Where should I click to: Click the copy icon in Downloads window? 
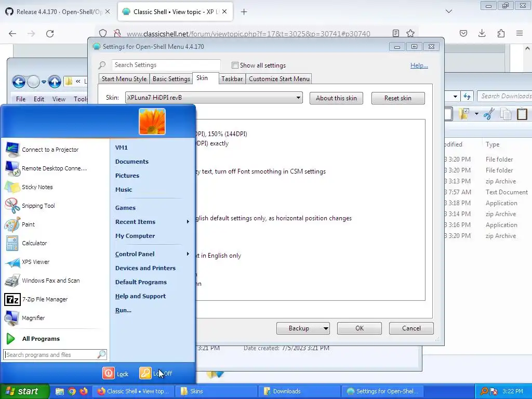(x=506, y=114)
